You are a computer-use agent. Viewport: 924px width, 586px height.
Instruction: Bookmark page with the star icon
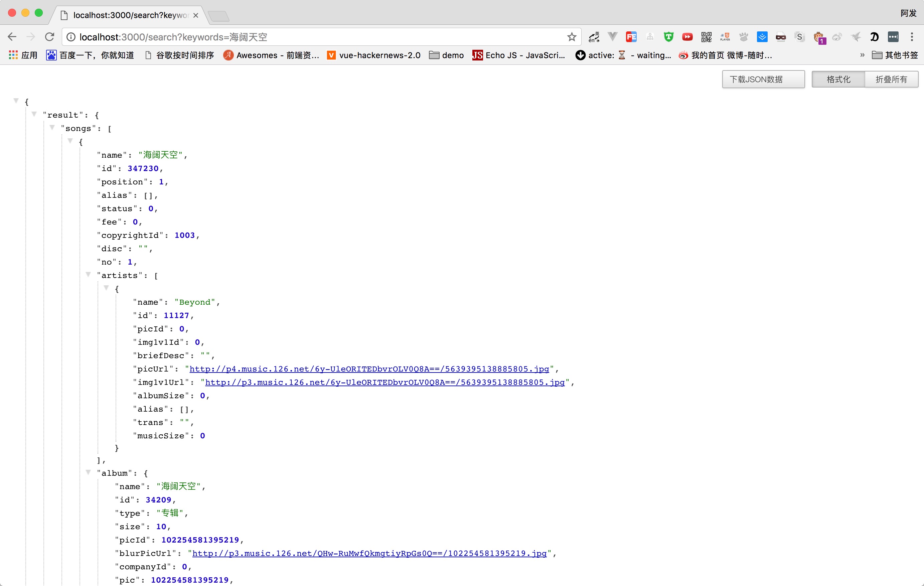(572, 37)
